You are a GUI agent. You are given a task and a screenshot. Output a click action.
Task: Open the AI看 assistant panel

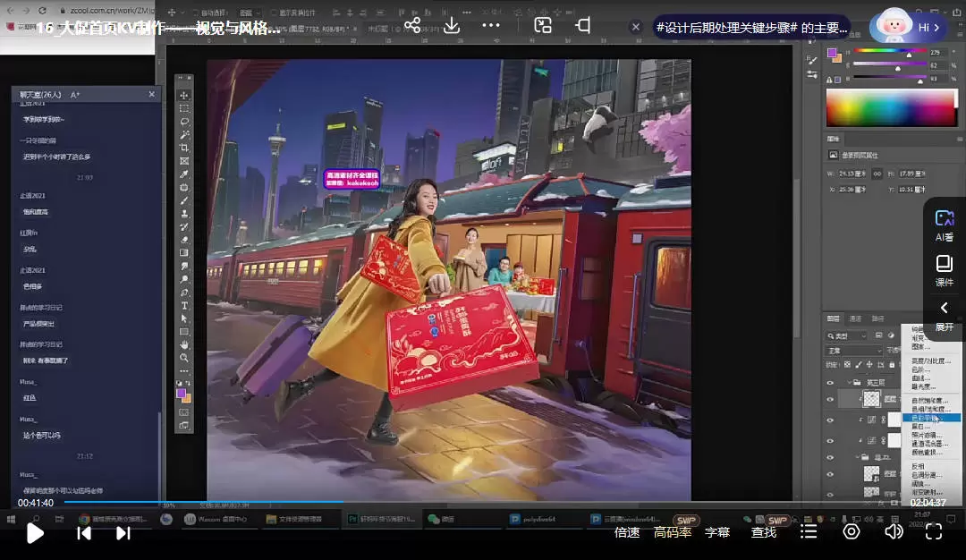coord(945,225)
